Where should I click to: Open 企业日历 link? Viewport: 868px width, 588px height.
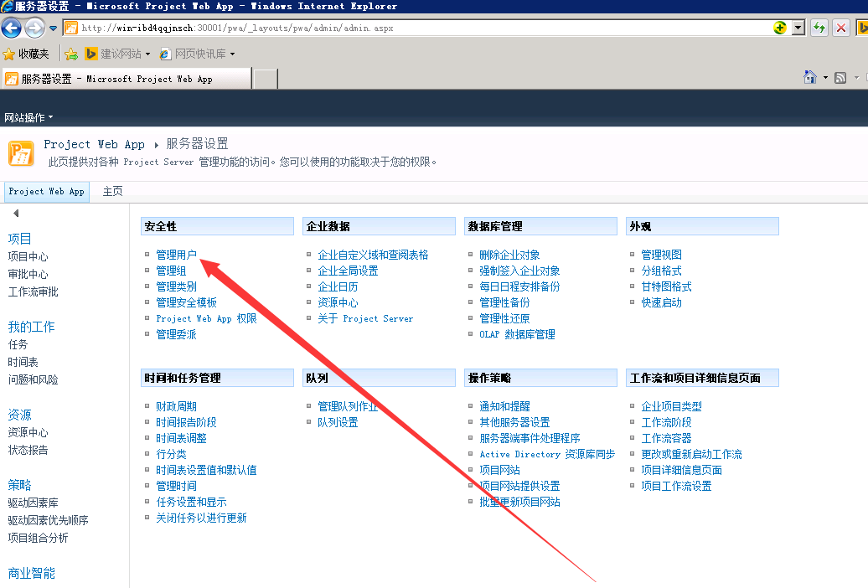click(x=338, y=286)
